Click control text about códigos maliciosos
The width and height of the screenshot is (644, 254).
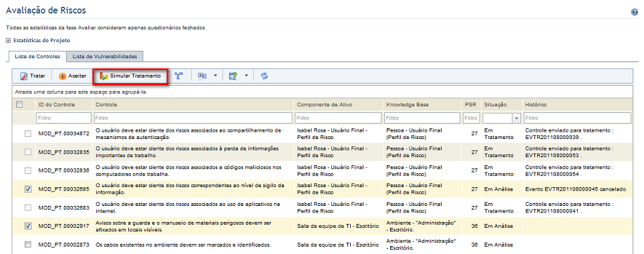pyautogui.click(x=188, y=170)
